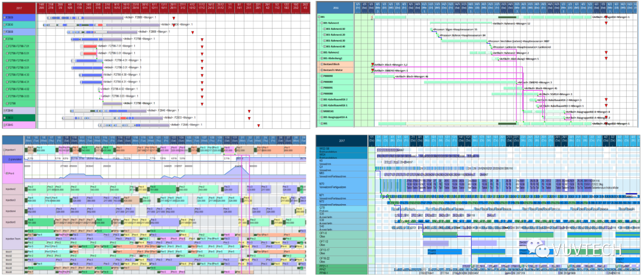Expand the 001-Rahmen2 tree node
Screen dimensions: 644x277
[323, 53]
